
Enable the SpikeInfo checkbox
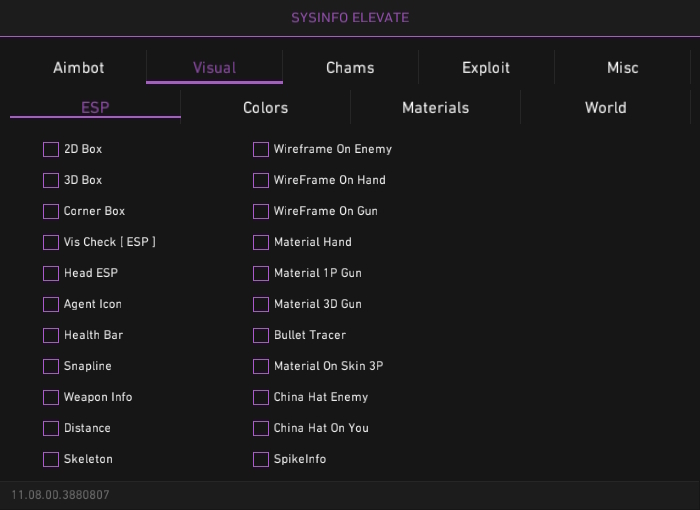261,459
